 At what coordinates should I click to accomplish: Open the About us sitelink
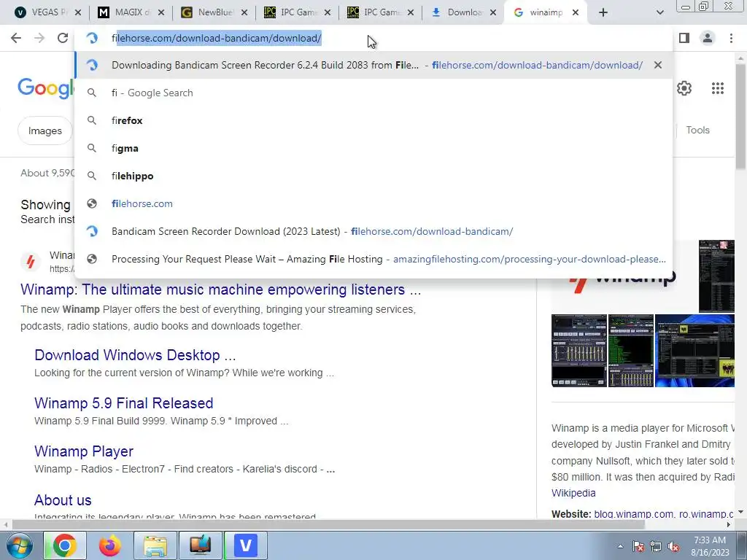(x=63, y=500)
